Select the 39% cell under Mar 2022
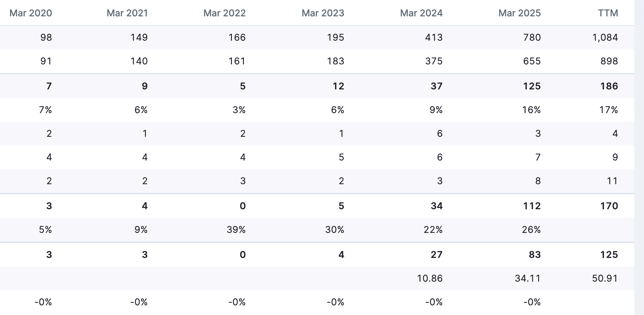 [x=236, y=230]
